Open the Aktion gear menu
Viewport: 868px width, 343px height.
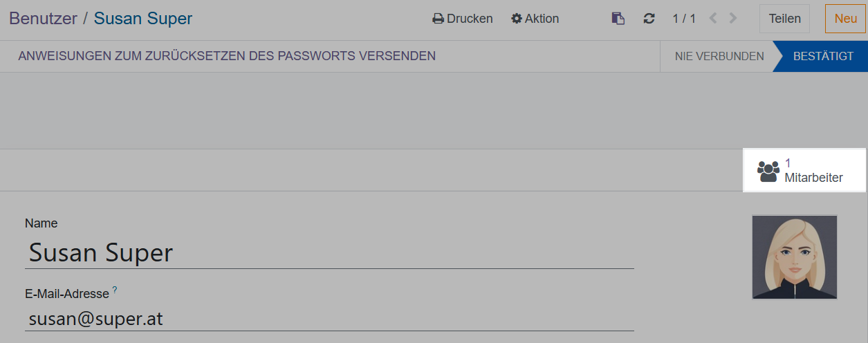[535, 19]
